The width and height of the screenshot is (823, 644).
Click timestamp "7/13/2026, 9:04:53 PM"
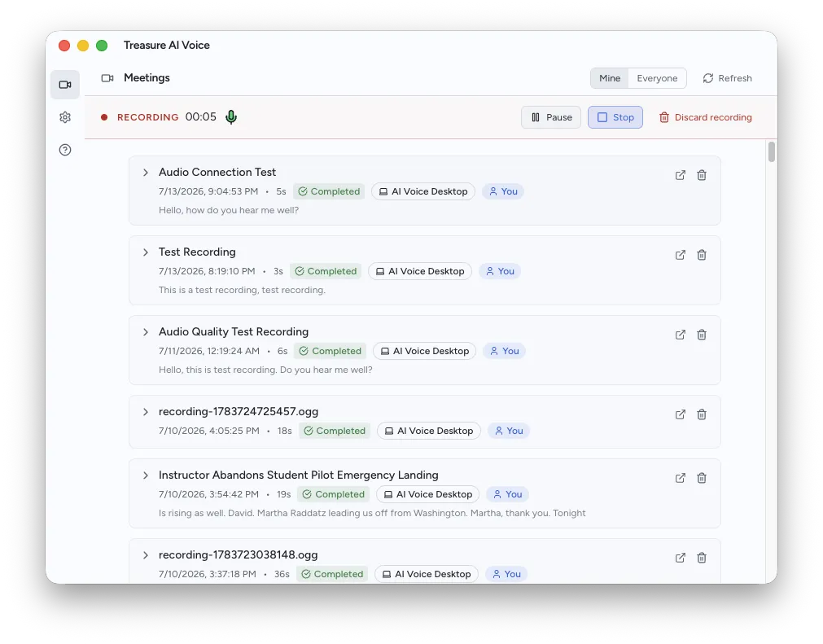(x=208, y=191)
